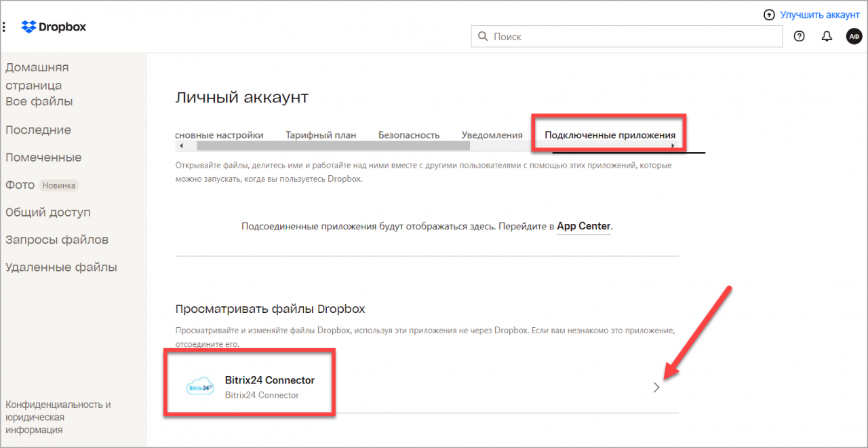Open the notifications bell
This screenshot has height=448, width=868.
(827, 37)
